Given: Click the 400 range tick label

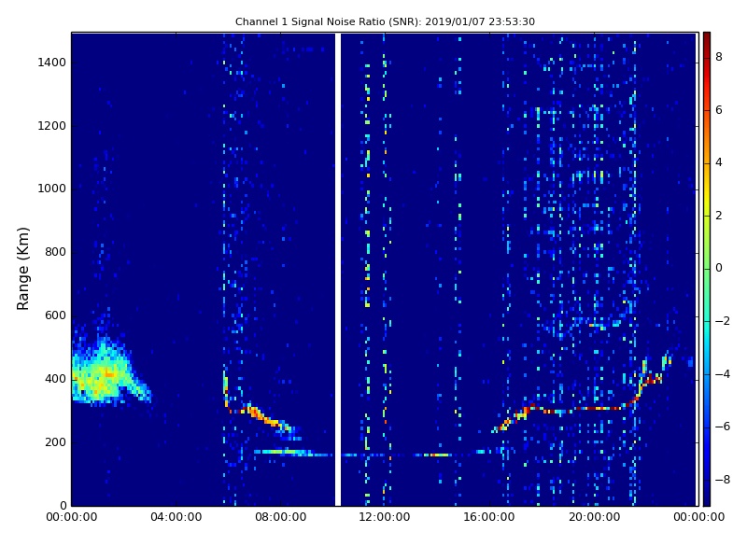Looking at the screenshot, I should pyautogui.click(x=55, y=379).
